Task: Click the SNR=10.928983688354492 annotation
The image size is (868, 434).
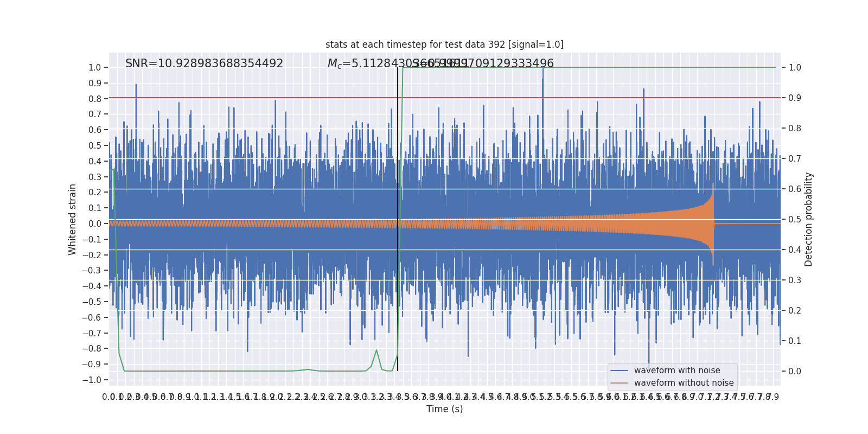Action: click(204, 63)
